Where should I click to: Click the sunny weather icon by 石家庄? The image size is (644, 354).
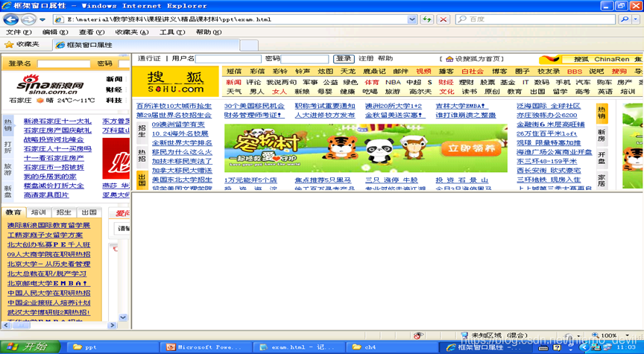[x=40, y=100]
